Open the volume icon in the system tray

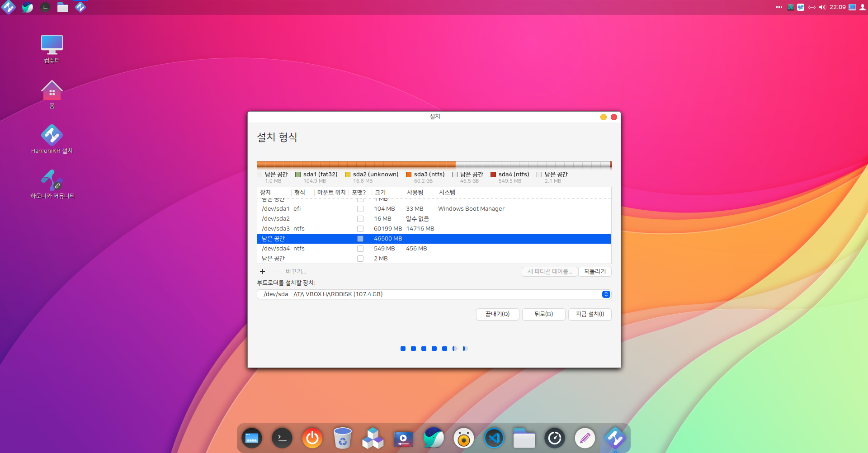[x=822, y=7]
